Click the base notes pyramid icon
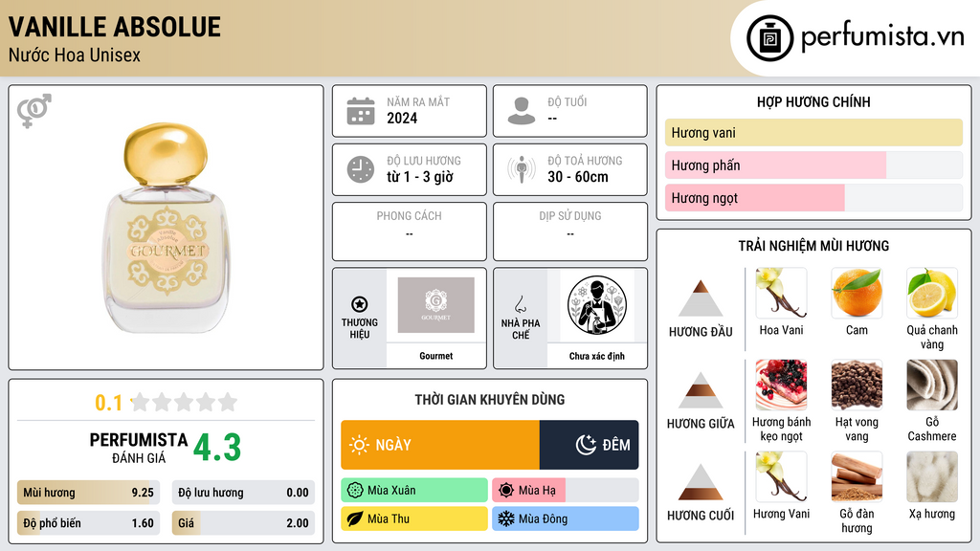The width and height of the screenshot is (980, 551). pyautogui.click(x=701, y=482)
